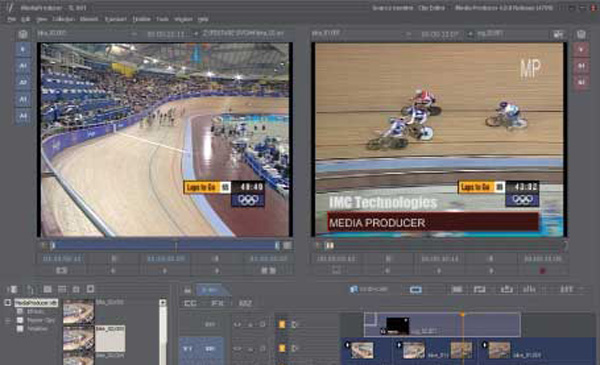Screen dimensions: 600x365
Task: Select the blue-highlighted trim mode icon in timeline toolbar
Action: point(416,290)
